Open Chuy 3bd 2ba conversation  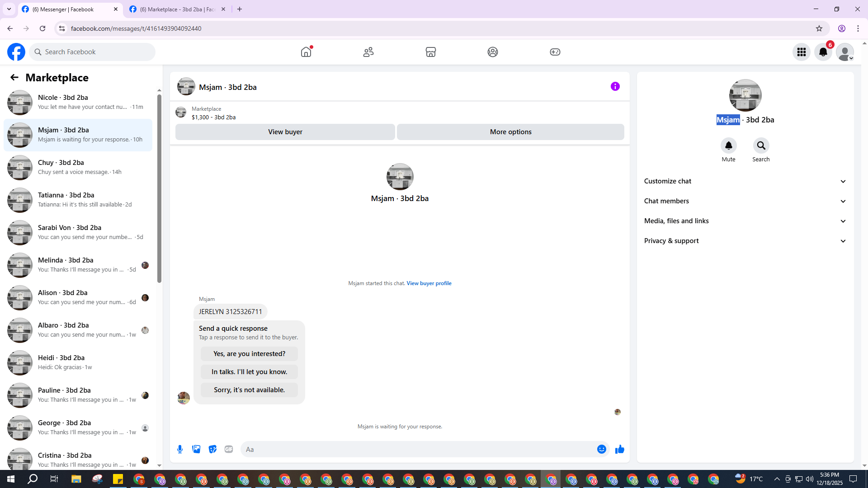pos(78,168)
